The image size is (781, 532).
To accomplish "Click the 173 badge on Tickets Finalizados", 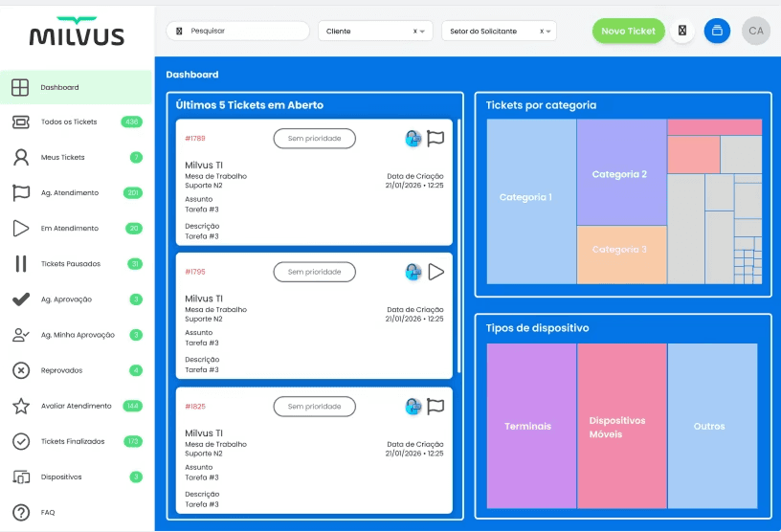I will (133, 441).
